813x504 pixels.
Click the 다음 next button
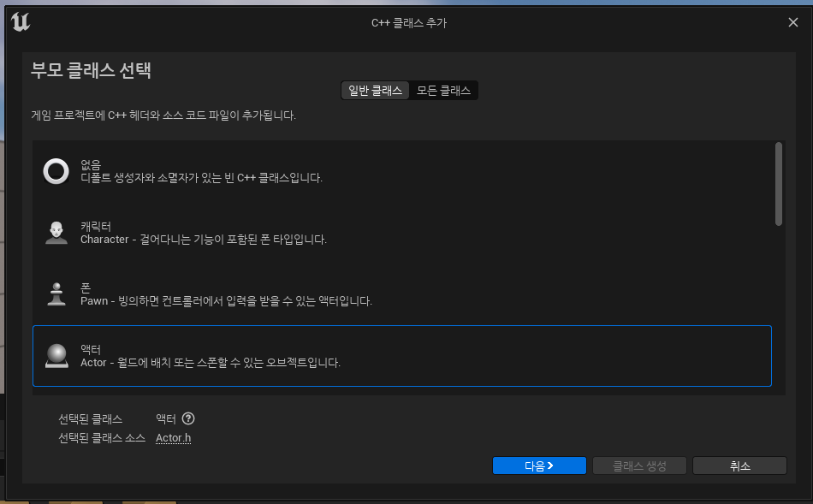coord(539,465)
